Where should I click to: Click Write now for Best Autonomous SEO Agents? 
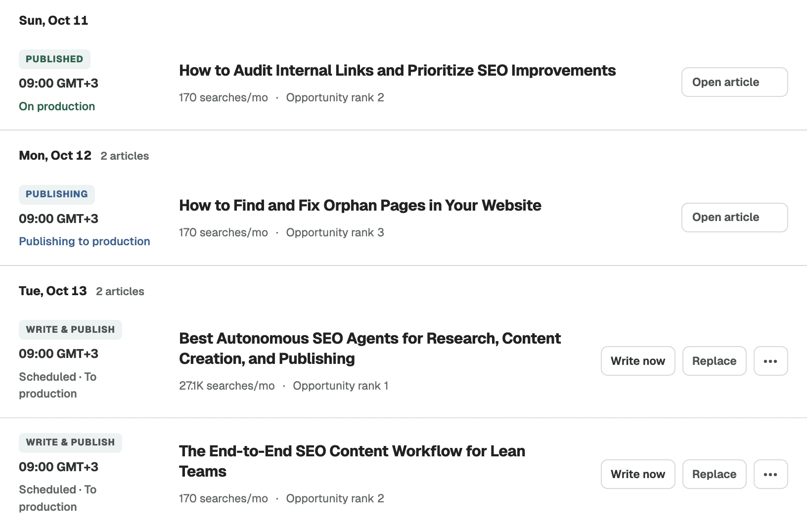[x=638, y=361]
